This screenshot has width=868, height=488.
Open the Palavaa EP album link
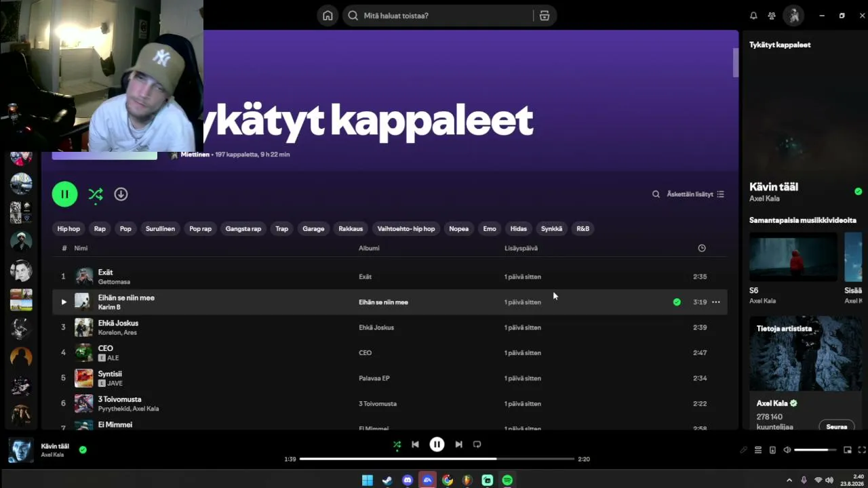[374, 378]
